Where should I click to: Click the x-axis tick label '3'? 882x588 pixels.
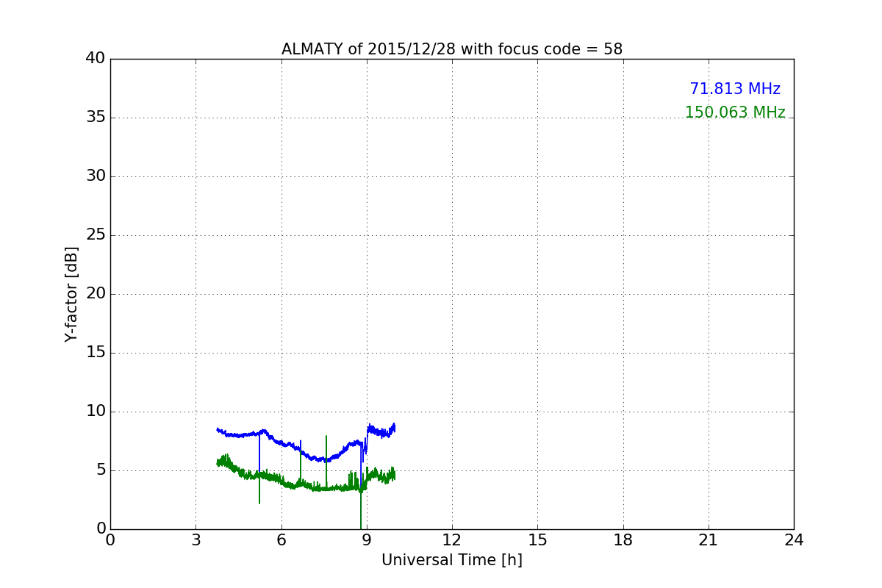pos(196,540)
